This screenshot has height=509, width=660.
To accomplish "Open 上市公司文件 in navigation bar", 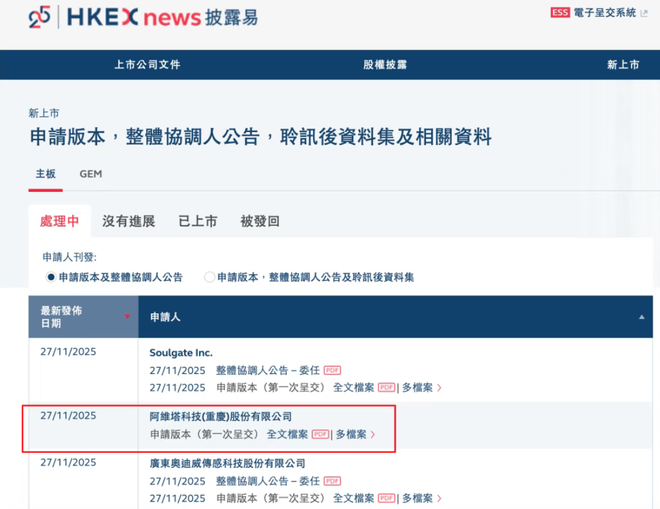I will pos(146,65).
